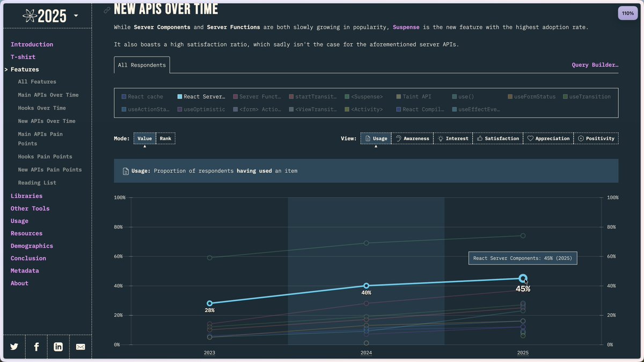Follow the Suspense link in description
Viewport: 644px width, 362px height.
(406, 27)
